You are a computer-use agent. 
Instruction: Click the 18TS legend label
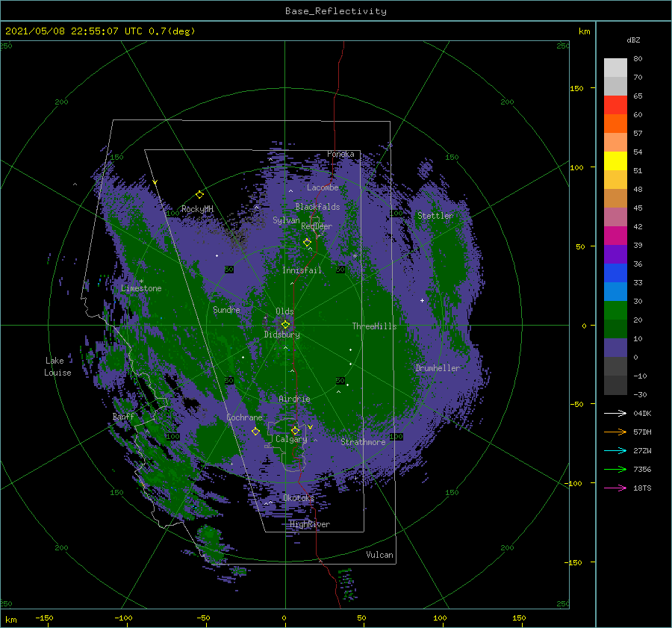point(642,488)
